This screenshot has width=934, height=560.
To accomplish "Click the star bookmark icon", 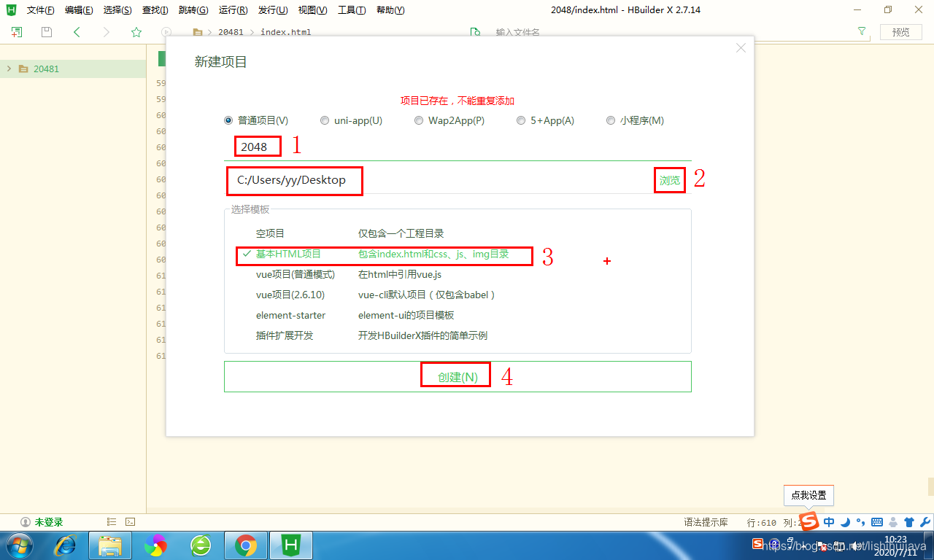I will click(x=136, y=32).
